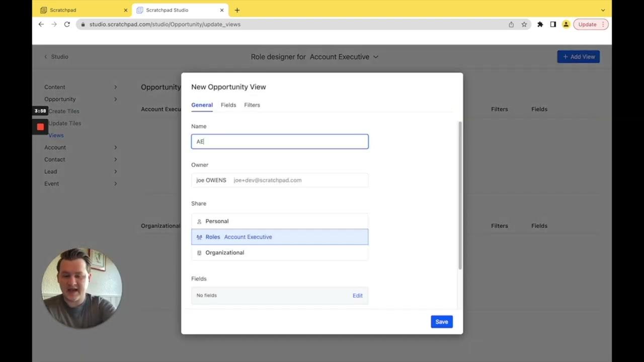Open a new browser tab
This screenshot has width=644, height=362.
click(237, 10)
